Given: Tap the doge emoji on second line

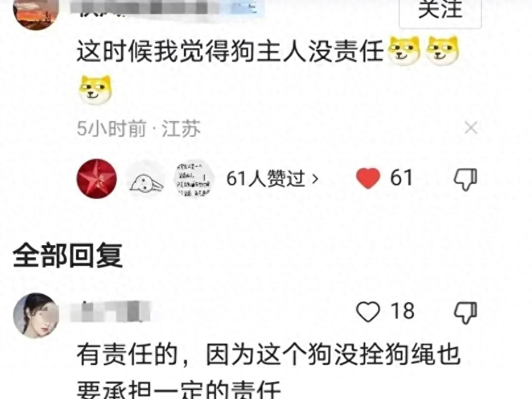Looking at the screenshot, I should [96, 89].
